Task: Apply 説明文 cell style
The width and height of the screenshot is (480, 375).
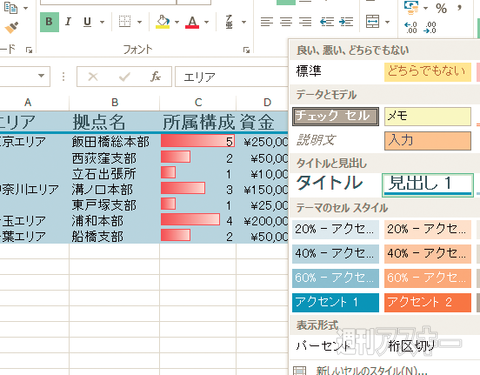Action: pos(335,141)
